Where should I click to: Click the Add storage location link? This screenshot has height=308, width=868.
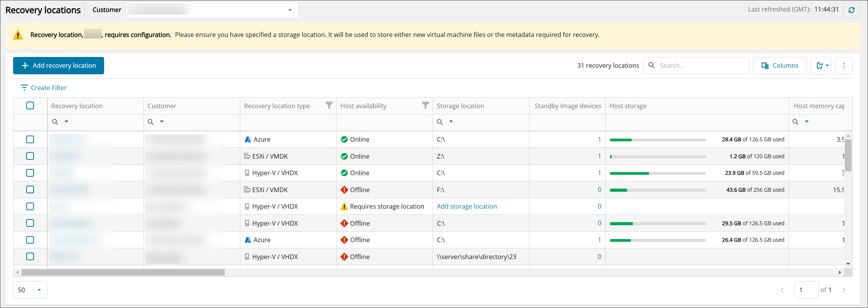[467, 206]
